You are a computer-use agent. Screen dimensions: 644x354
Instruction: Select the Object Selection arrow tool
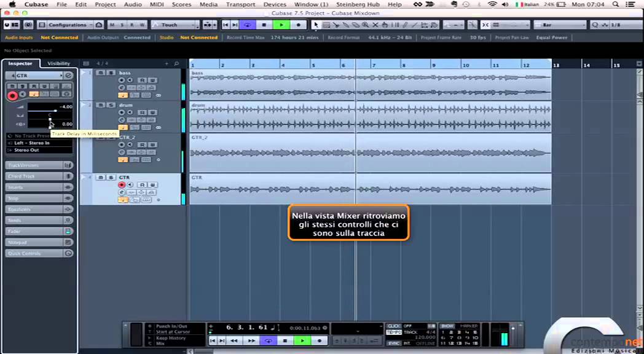(x=316, y=25)
